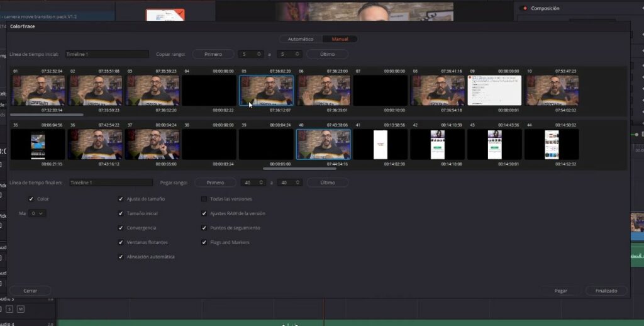Select source clip thumbnail 08

click(438, 90)
